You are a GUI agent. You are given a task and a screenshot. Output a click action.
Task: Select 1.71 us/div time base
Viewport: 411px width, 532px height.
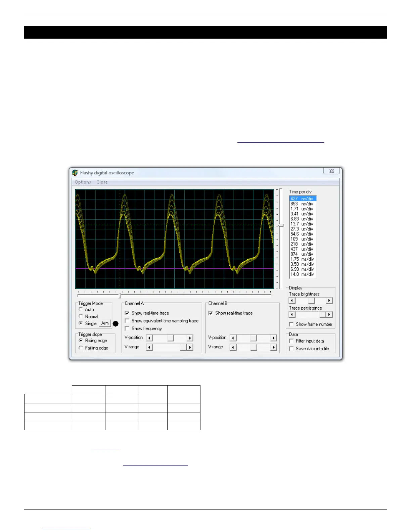tap(303, 209)
